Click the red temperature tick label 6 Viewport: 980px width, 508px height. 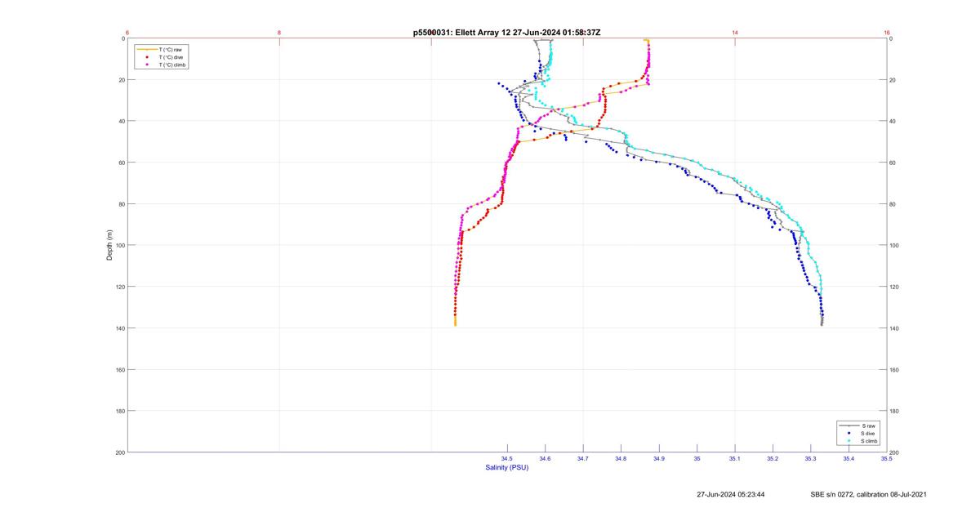tap(128, 33)
